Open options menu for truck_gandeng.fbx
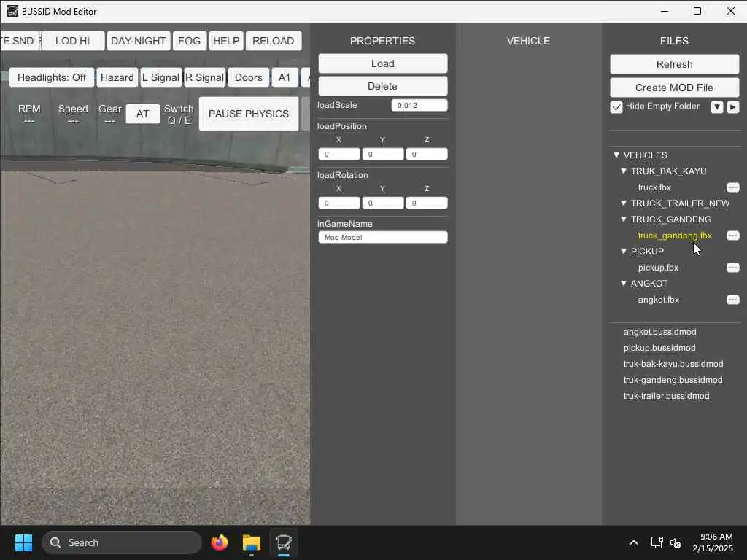The height and width of the screenshot is (560, 747). coord(732,236)
